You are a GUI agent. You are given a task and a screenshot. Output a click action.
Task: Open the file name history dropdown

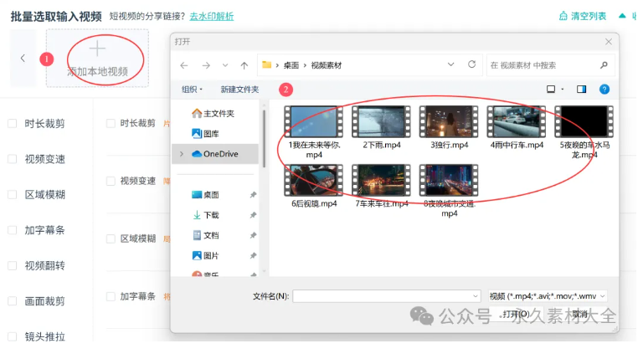click(x=476, y=296)
